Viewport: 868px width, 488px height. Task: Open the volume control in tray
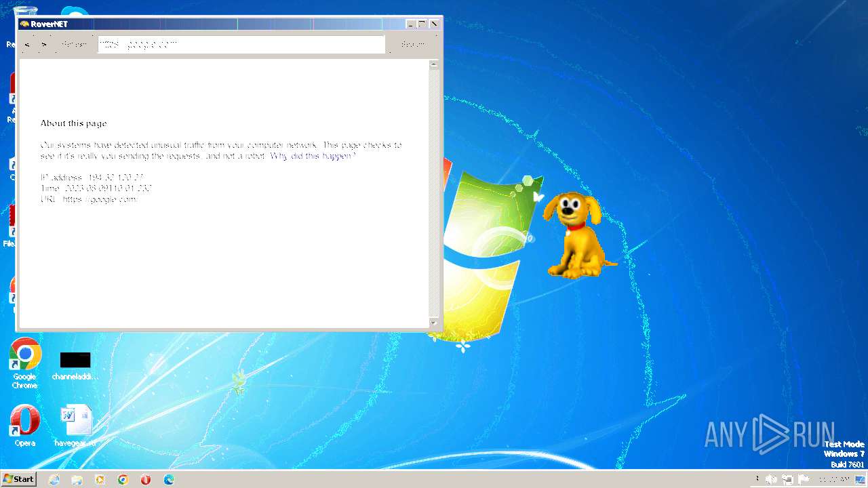coord(772,479)
